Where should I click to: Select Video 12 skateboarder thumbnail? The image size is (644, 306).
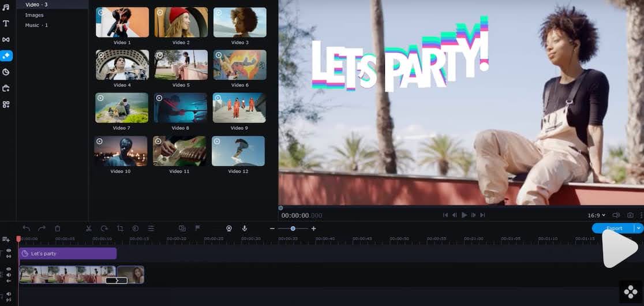pos(238,151)
